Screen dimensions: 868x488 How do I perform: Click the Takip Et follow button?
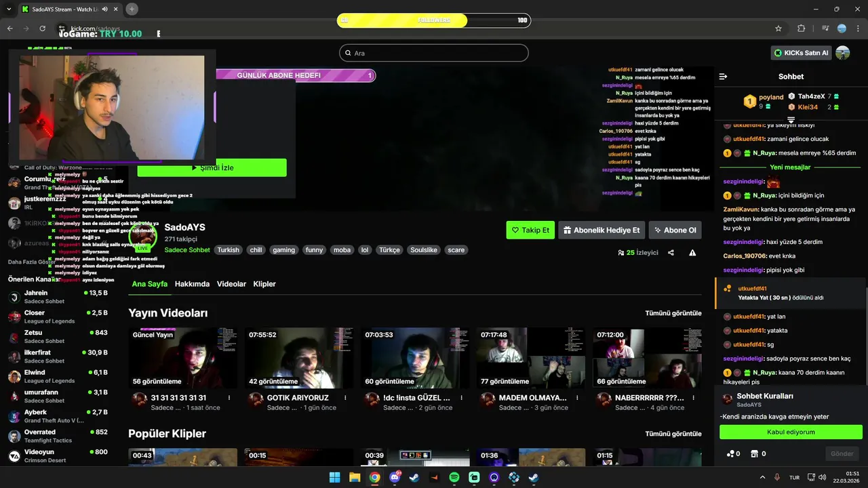(530, 230)
